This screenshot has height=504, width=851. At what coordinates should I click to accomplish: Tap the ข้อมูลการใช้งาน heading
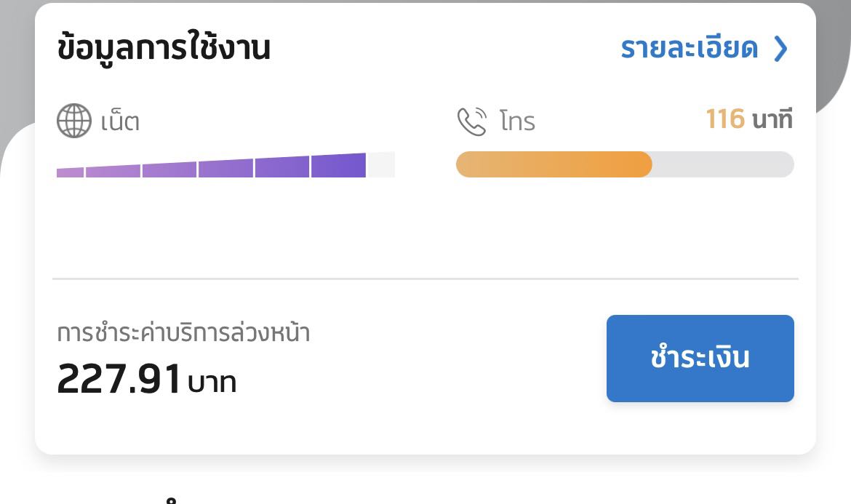tap(164, 47)
